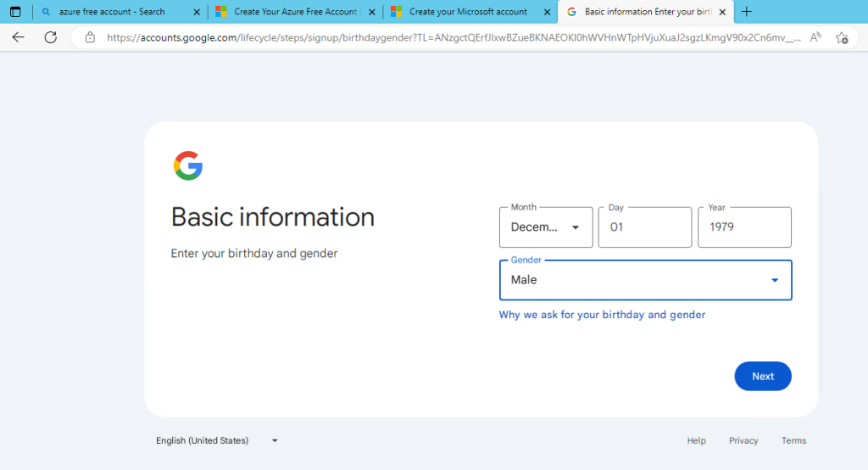Screen dimensions: 868x470
Task: Click the Google logo on signup card
Action: tap(187, 165)
